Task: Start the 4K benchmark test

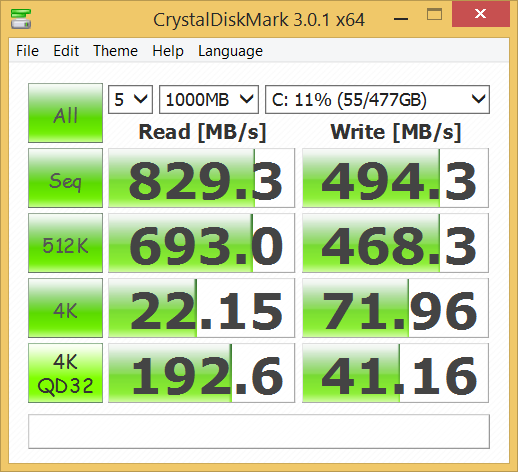Action: click(65, 308)
